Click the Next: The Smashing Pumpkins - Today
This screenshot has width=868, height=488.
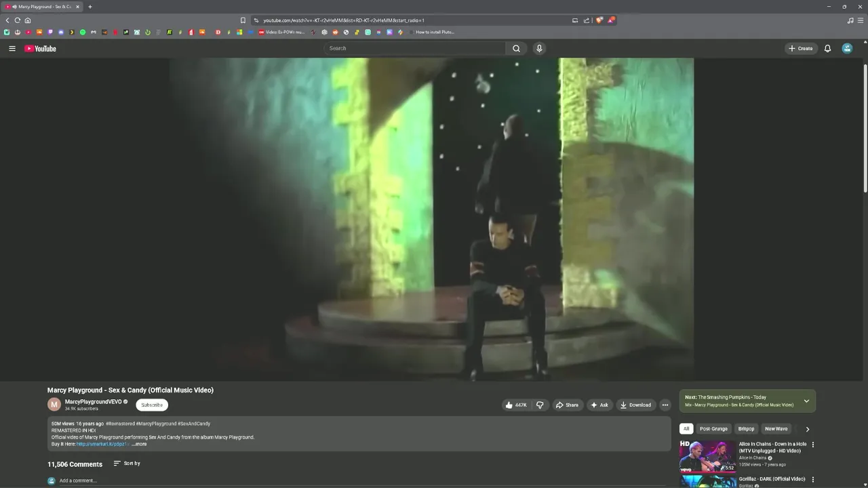[726, 397]
